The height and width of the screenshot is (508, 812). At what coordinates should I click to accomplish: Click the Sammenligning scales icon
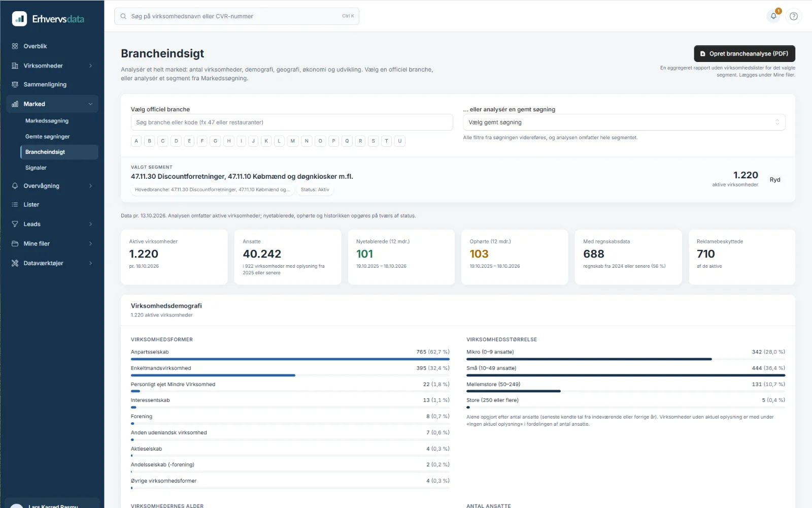[x=15, y=84]
